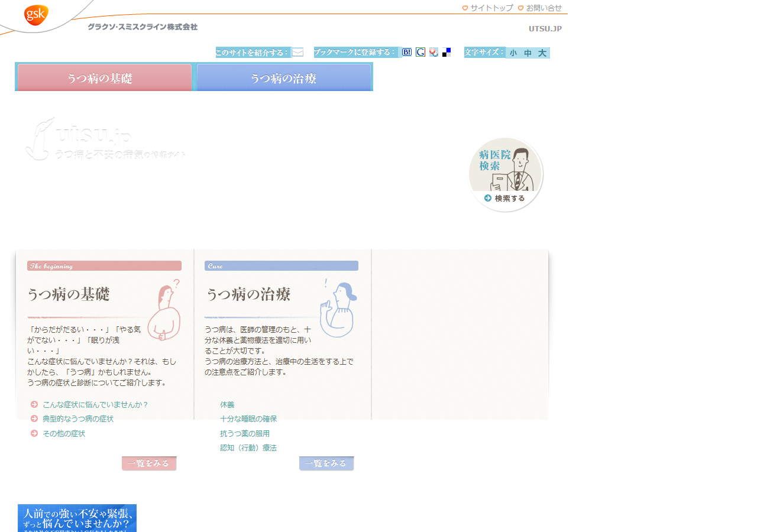Open the うつ病の治療 tab
The image size is (757, 532).
tap(284, 77)
